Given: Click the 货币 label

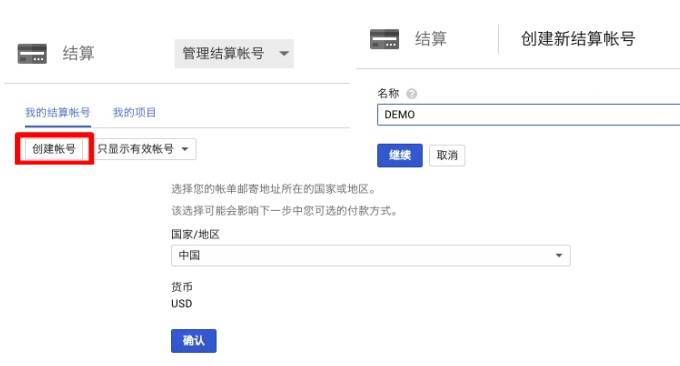Looking at the screenshot, I should 182,287.
